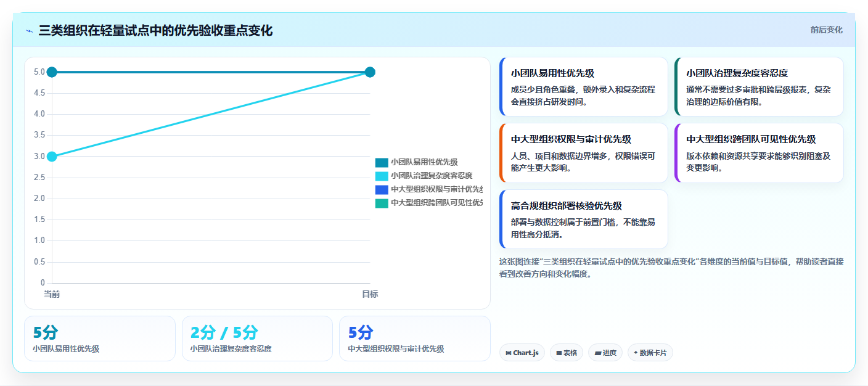This screenshot has width=868, height=386.
Task: Click the 2.5 y-axis tick label
Action: click(x=39, y=178)
